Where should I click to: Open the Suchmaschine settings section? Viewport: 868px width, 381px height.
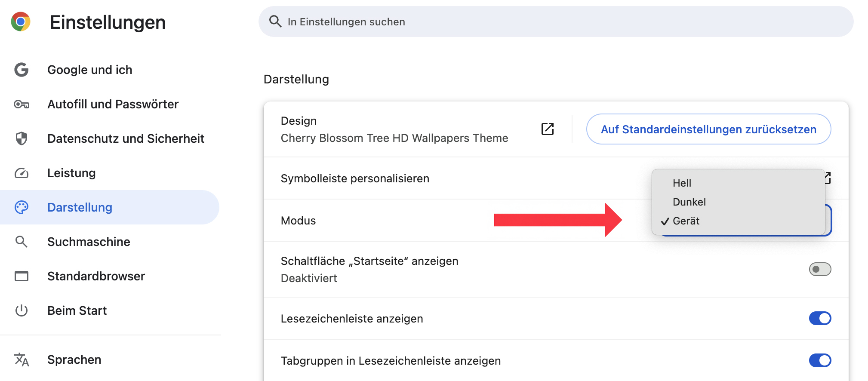point(110,242)
